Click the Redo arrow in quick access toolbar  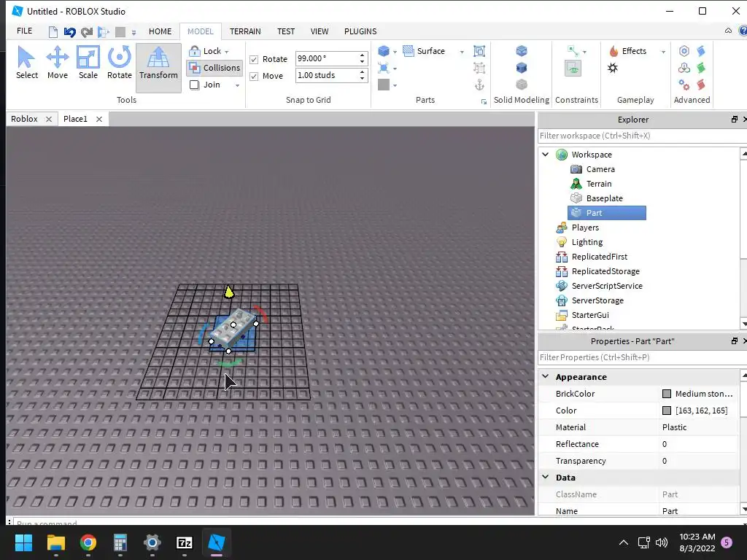86,32
